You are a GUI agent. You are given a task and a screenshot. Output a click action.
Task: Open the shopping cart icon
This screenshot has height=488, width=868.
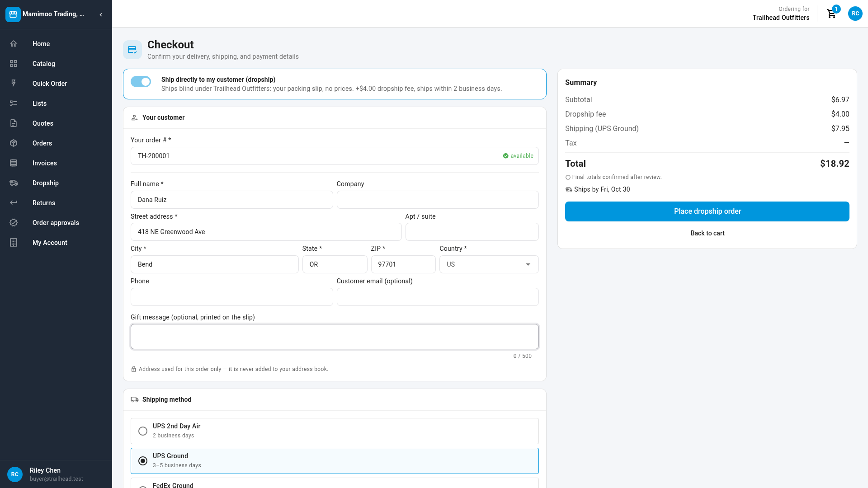(x=831, y=14)
